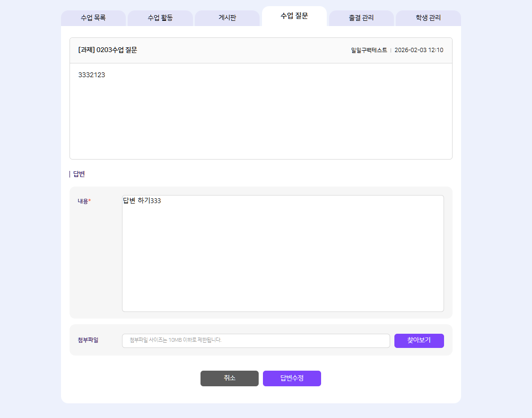Place cursor on the '답변 하기333' answer text
Image resolution: width=532 pixels, height=418 pixels.
click(142, 201)
